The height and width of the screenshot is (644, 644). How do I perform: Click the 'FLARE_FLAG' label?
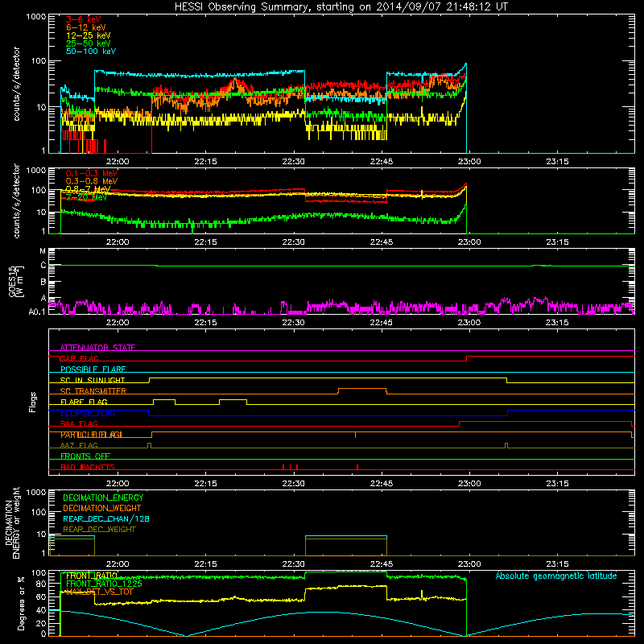84,402
